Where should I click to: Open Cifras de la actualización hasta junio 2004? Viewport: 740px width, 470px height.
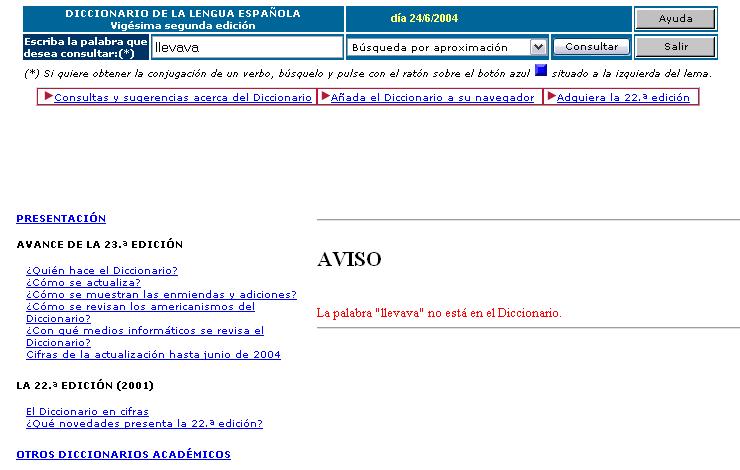(153, 354)
